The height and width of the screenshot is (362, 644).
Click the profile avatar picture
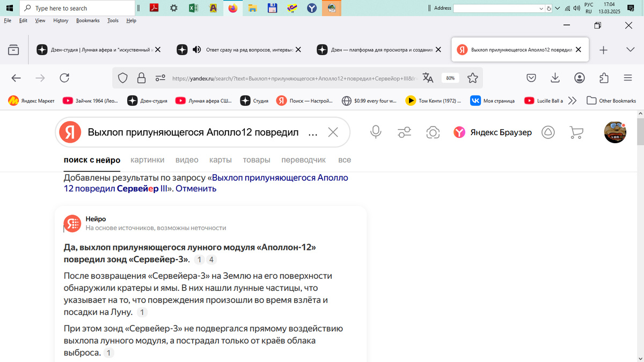tap(615, 132)
